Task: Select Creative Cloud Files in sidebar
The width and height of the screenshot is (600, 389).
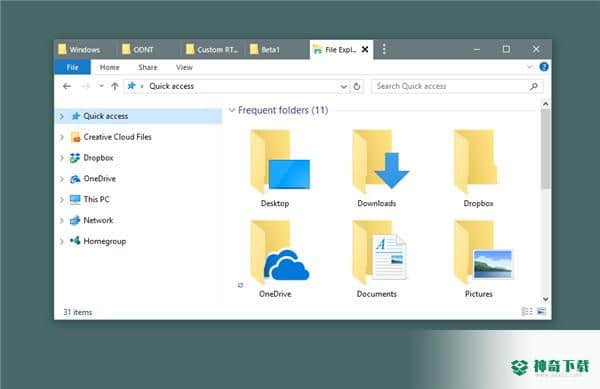Action: [x=117, y=137]
